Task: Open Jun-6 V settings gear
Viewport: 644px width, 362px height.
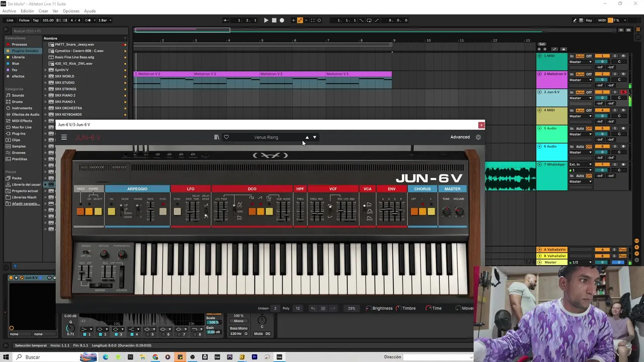Action: click(x=478, y=137)
